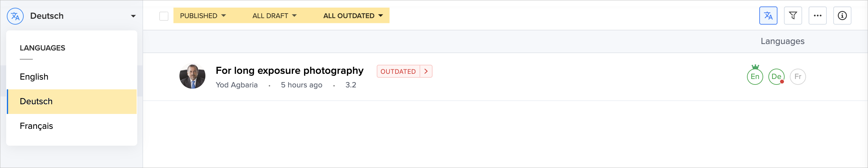Click the Outdated status badge

click(x=397, y=72)
